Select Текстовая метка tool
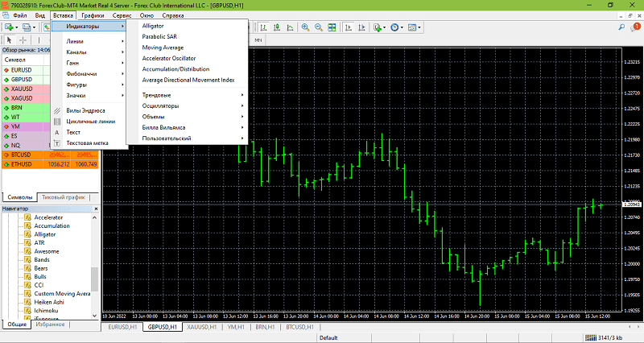Screen dimensions: 644x343 (89, 143)
